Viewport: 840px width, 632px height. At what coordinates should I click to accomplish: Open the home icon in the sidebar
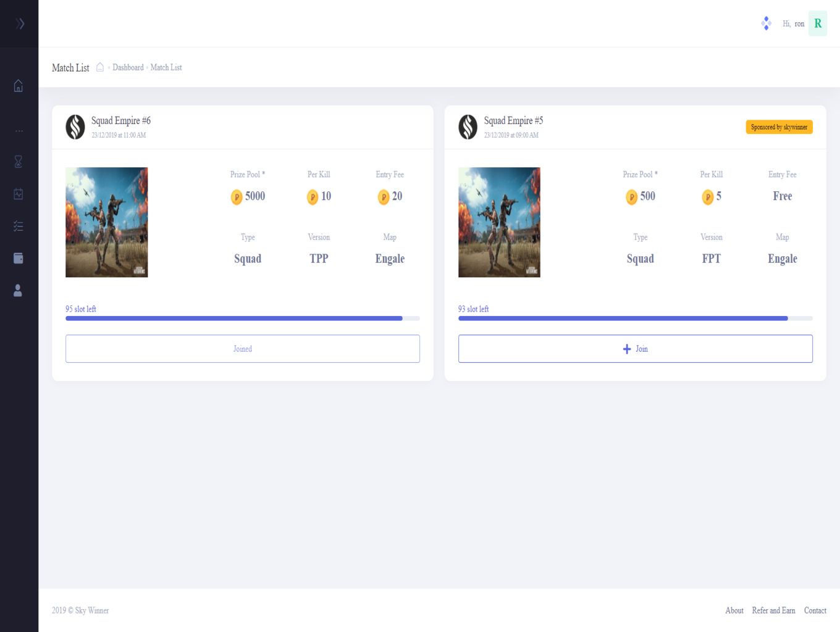coord(19,86)
